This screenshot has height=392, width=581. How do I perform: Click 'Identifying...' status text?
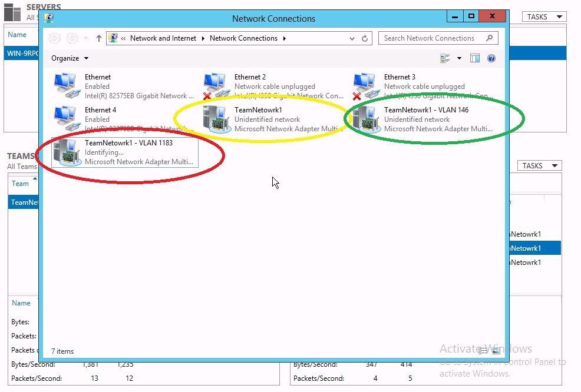click(x=104, y=152)
